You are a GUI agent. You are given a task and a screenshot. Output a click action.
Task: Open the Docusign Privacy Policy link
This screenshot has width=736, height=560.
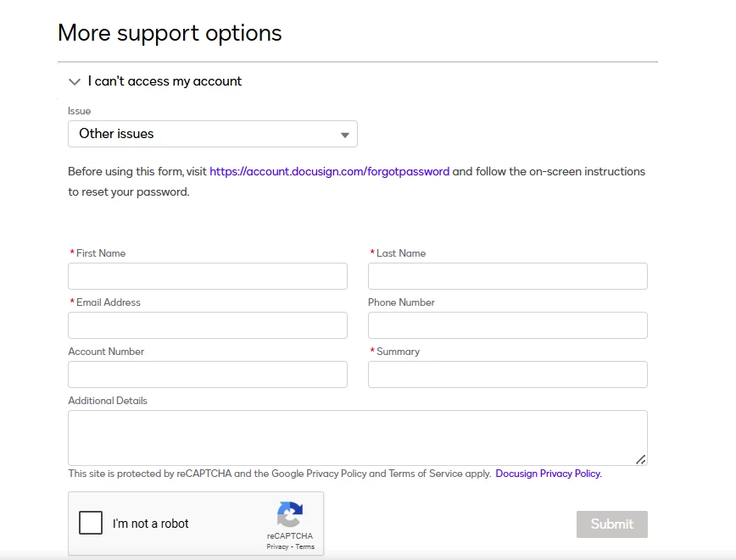pyautogui.click(x=549, y=474)
